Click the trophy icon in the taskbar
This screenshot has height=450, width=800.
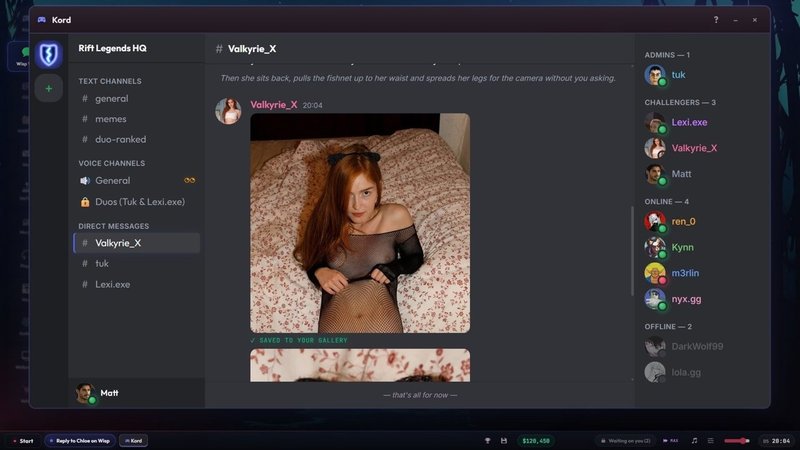(x=487, y=441)
